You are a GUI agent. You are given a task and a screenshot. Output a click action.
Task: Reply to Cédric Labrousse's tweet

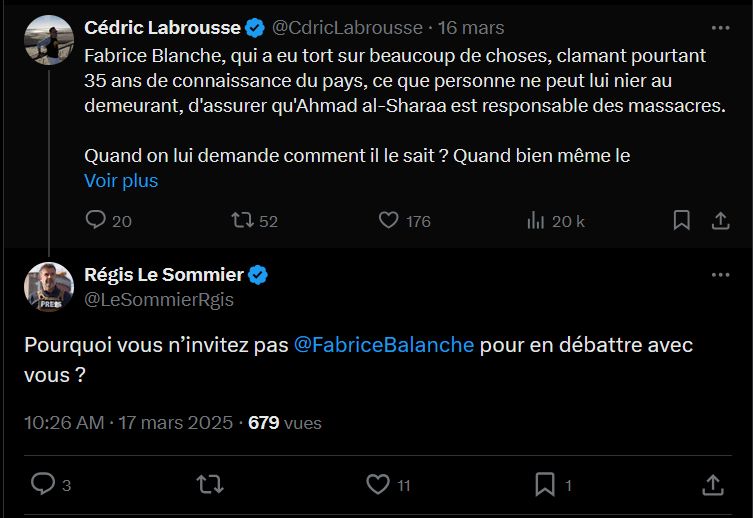coord(97,220)
